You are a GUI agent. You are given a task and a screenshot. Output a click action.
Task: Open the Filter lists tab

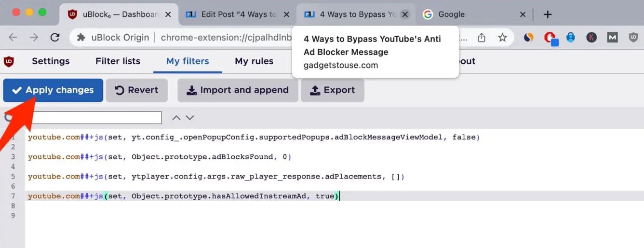(118, 61)
